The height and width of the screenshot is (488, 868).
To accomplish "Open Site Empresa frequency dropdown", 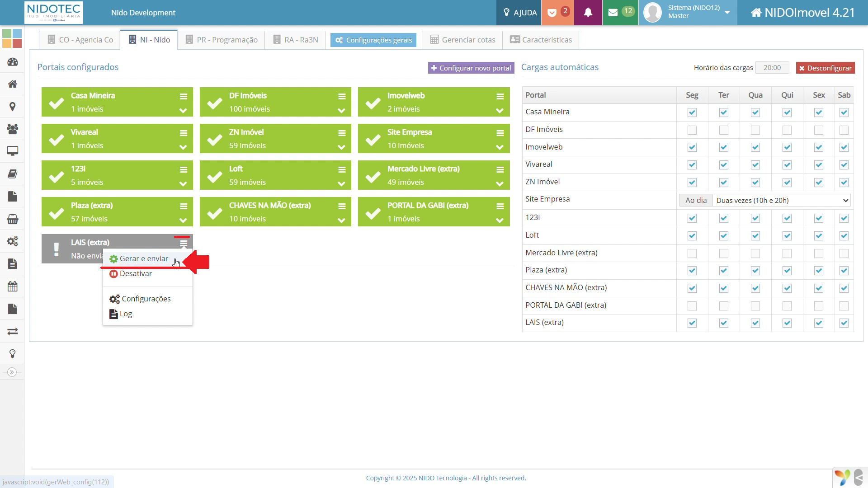I will pos(782,200).
